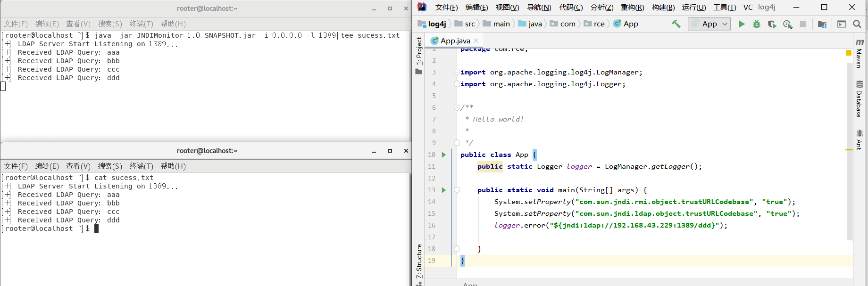
Task: Open the Ant tool window
Action: 859,139
